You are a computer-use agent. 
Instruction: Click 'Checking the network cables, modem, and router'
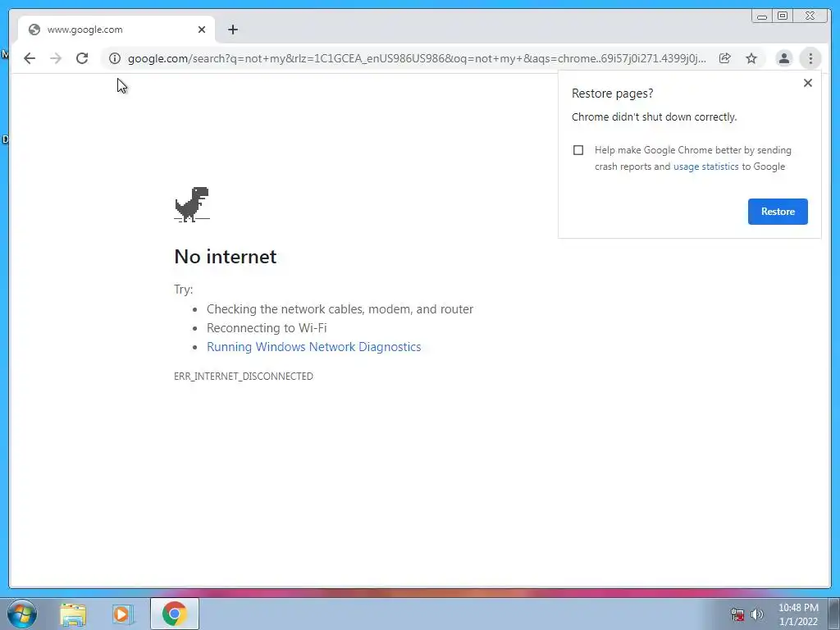(x=340, y=309)
